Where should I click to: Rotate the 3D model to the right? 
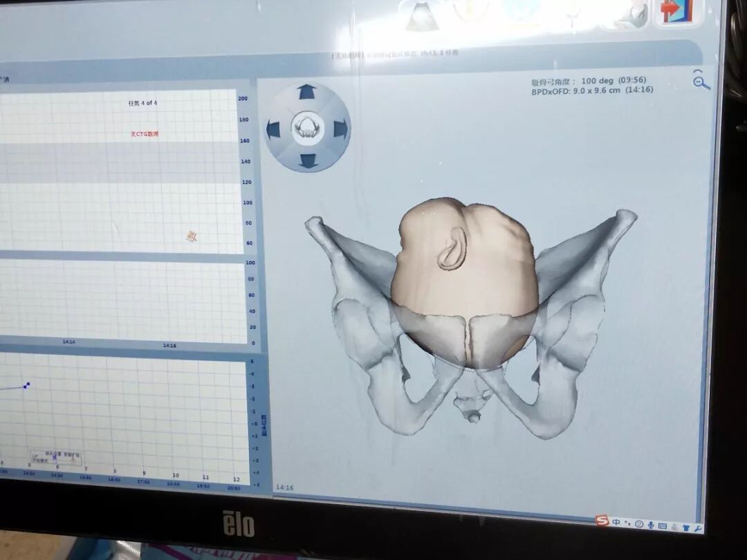click(x=340, y=129)
